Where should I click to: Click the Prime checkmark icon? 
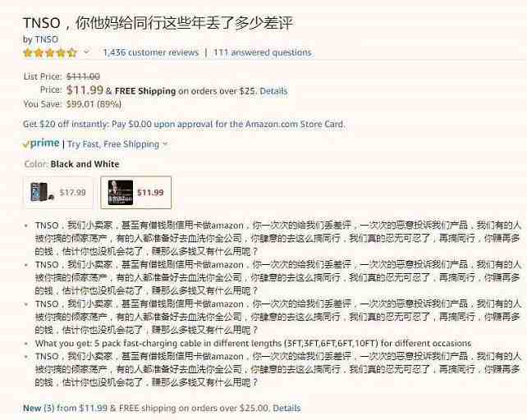click(26, 144)
